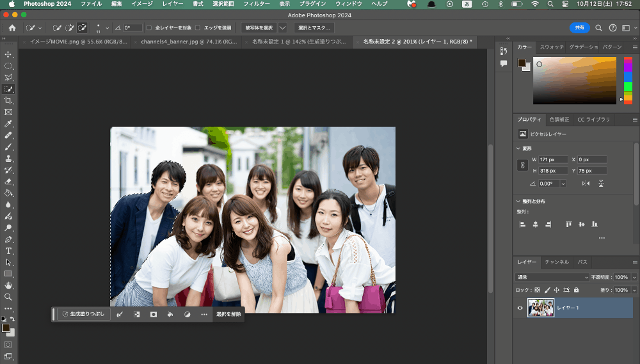The image size is (640, 364).
Task: Select the Hand tool
Action: (9, 285)
